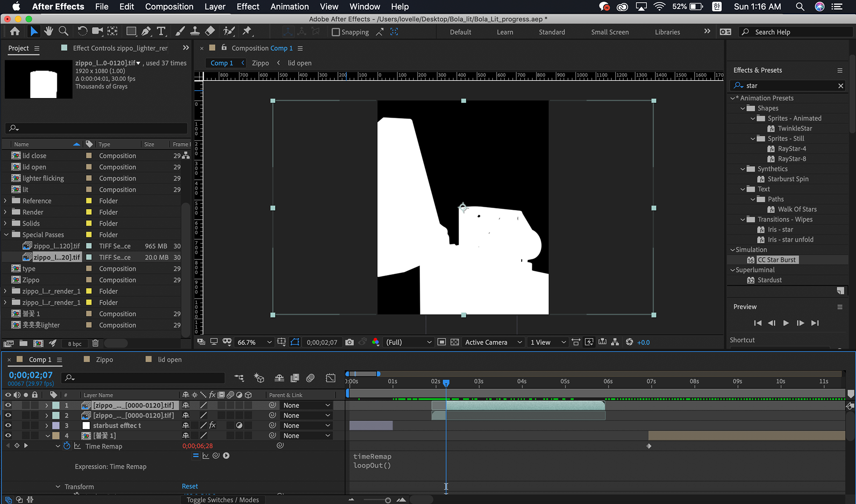Switch to the Zippo timeline tab
856x504 pixels.
click(104, 360)
